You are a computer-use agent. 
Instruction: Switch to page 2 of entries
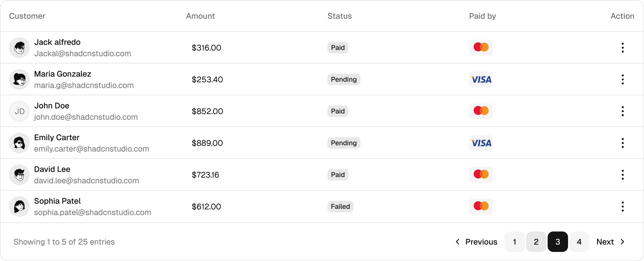(536, 242)
